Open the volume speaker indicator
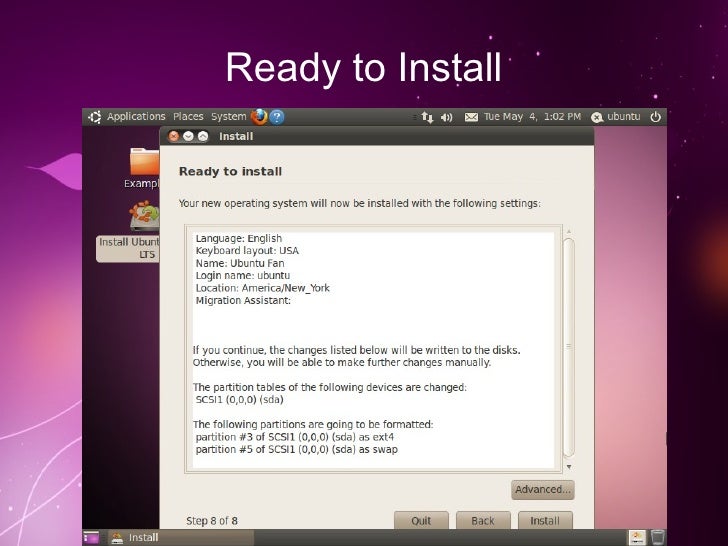The image size is (728, 546). [447, 117]
